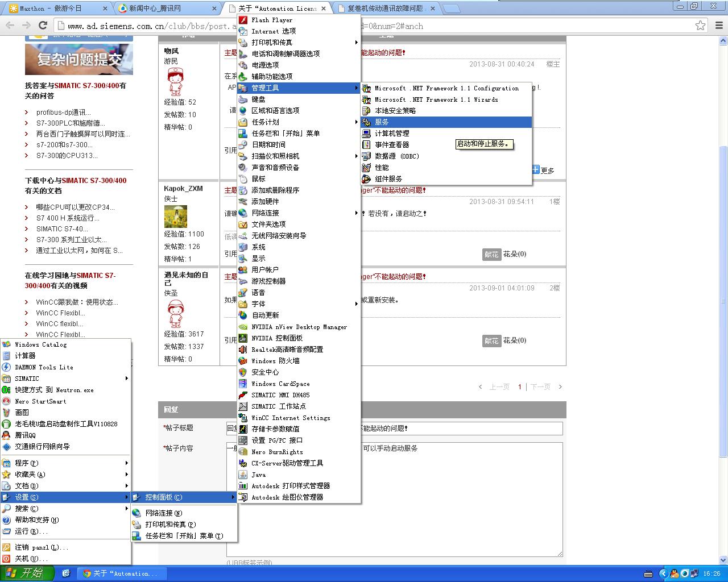Click the 献花 button in Kapok_ZXM's post
The width and height of the screenshot is (728, 582).
[x=491, y=255]
